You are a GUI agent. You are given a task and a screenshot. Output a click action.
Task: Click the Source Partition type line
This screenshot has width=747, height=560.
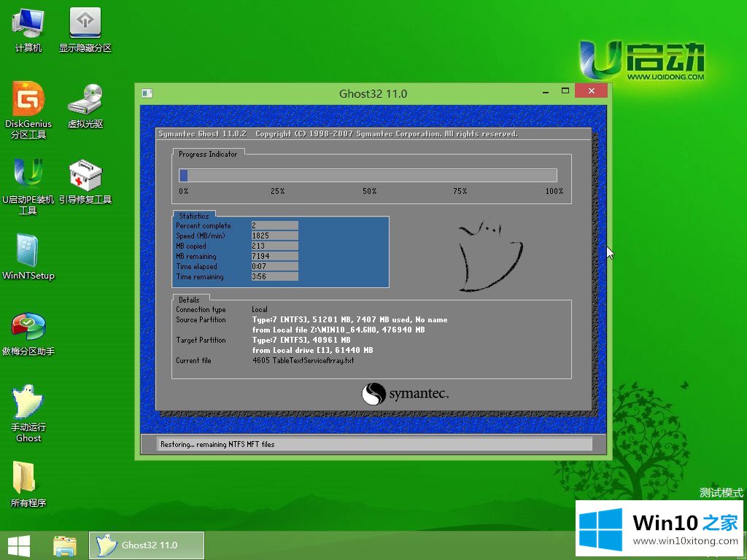[349, 319]
